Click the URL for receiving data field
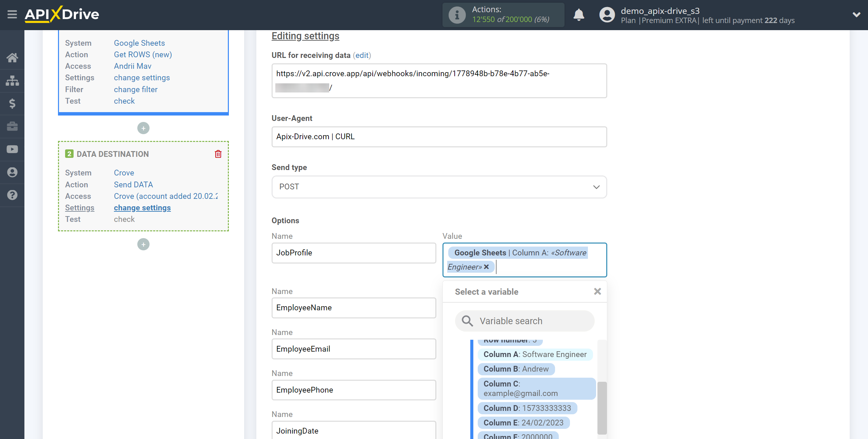This screenshot has height=439, width=868. pos(439,81)
